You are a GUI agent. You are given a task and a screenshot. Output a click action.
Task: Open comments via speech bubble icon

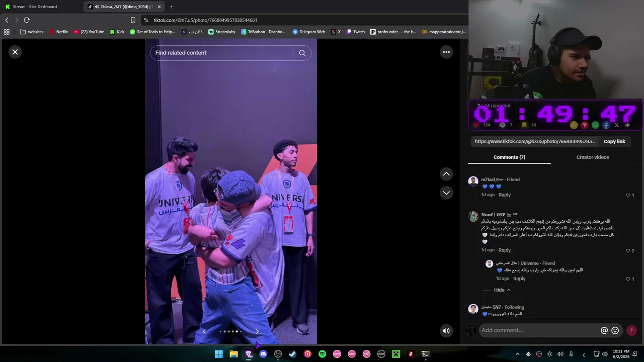(x=502, y=125)
